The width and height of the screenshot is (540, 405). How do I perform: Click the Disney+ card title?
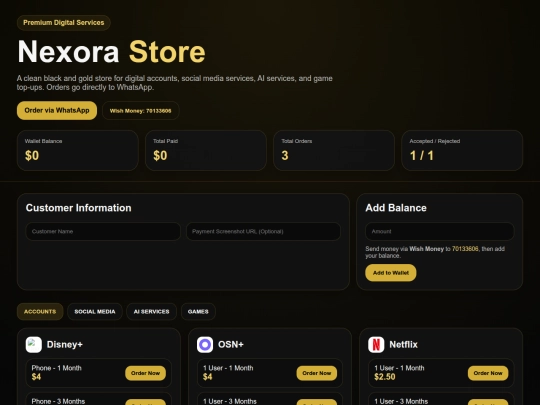click(x=65, y=345)
